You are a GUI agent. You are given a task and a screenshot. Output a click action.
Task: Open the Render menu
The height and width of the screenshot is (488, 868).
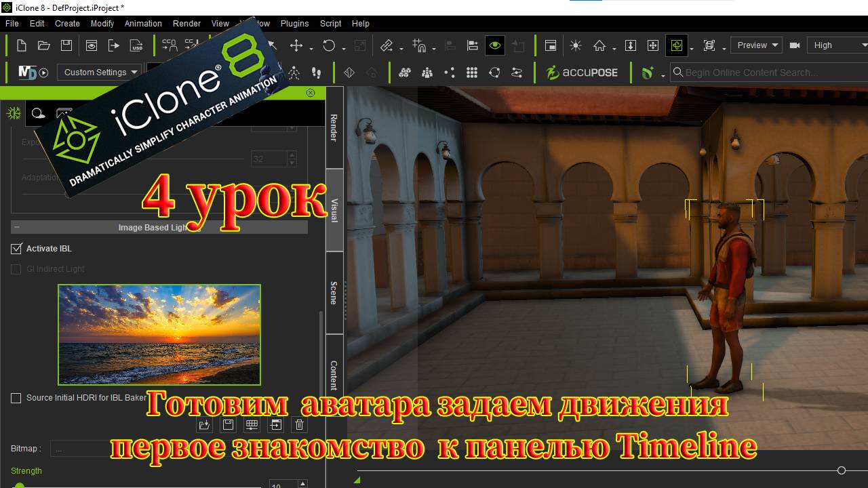[x=186, y=23]
